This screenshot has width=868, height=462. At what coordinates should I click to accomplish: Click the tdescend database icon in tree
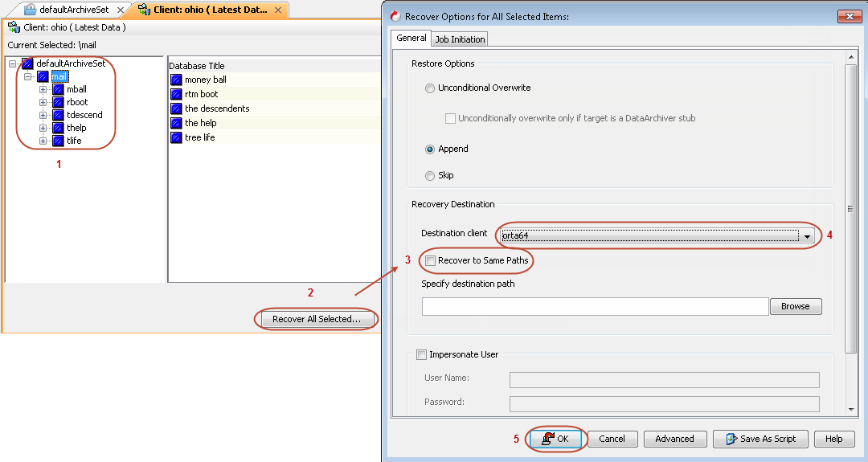(58, 115)
